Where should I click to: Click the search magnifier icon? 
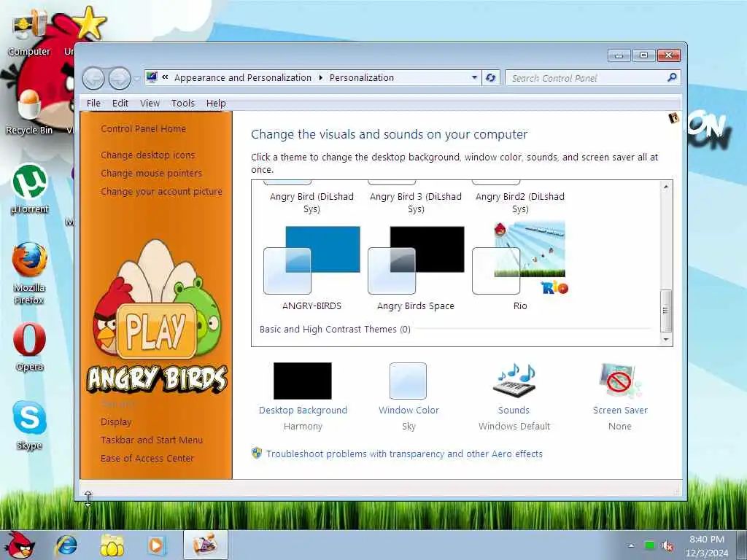672,77
